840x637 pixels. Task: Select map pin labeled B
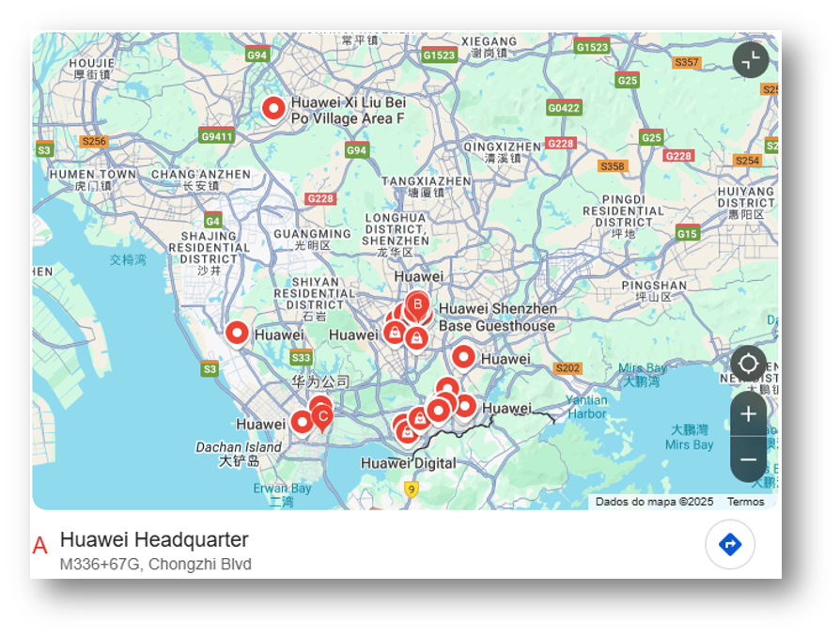click(417, 306)
